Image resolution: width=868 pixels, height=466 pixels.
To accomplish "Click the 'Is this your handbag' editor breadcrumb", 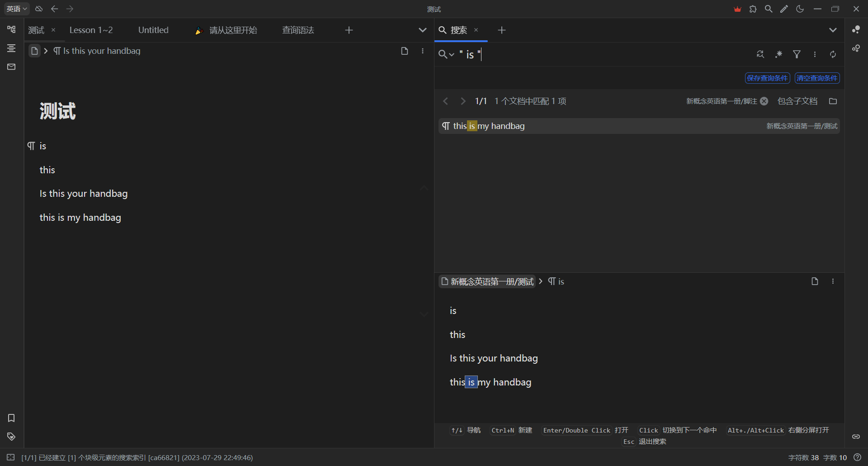I will tap(97, 51).
